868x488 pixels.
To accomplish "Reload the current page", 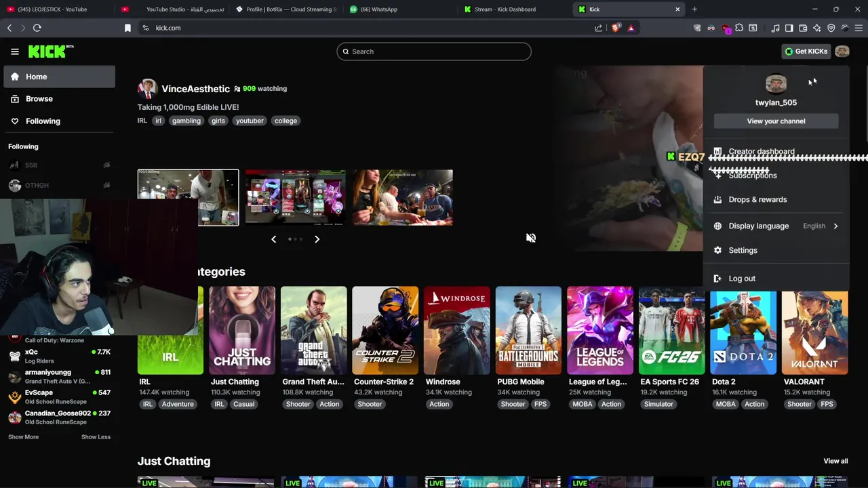I will [37, 28].
